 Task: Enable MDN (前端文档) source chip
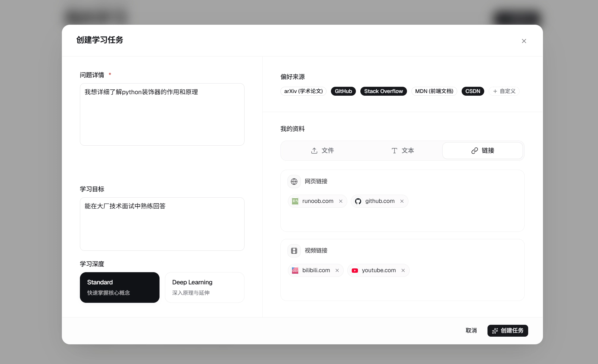[x=434, y=91]
